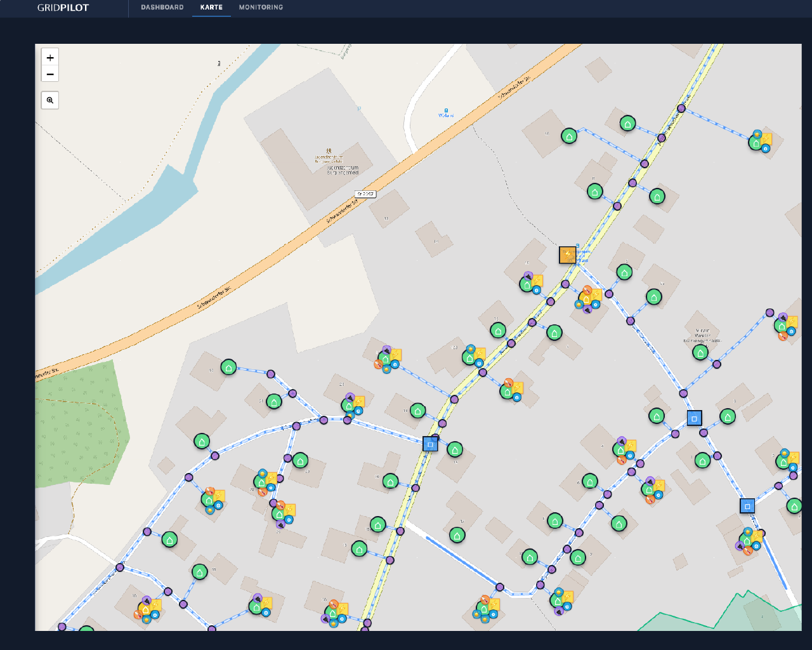Click the Jugendzentrum POI icon above its label
The image size is (812, 650).
(x=329, y=152)
